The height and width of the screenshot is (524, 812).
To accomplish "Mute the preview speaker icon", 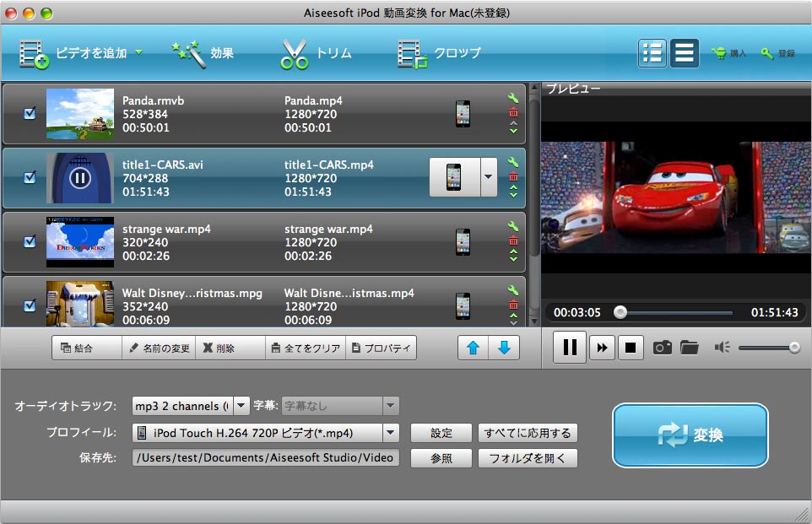I will coord(722,348).
